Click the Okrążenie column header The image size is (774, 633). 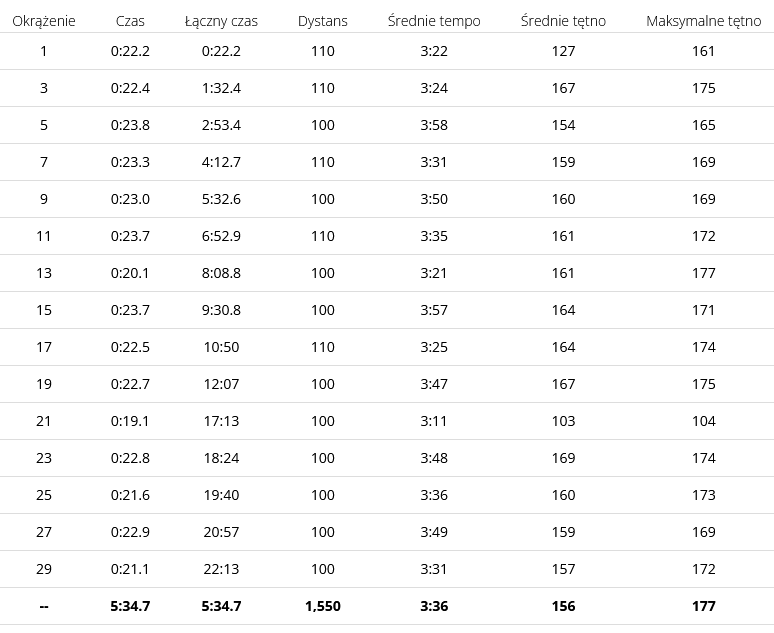43,21
